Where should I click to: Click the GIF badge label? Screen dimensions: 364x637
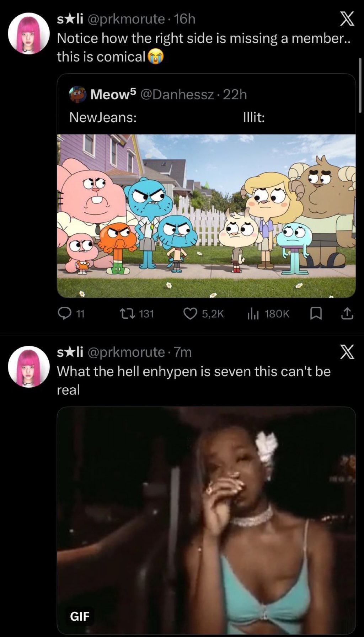[80, 616]
